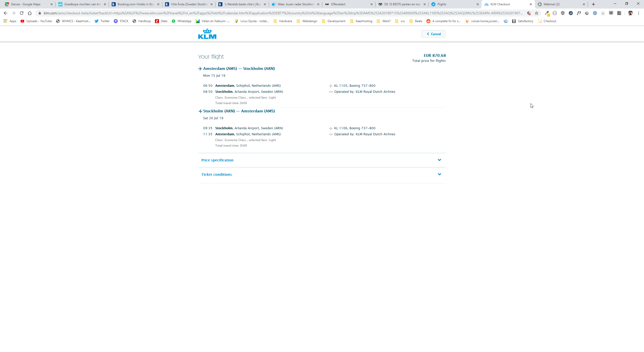Click the browser home icon
644x352 pixels.
[30, 13]
